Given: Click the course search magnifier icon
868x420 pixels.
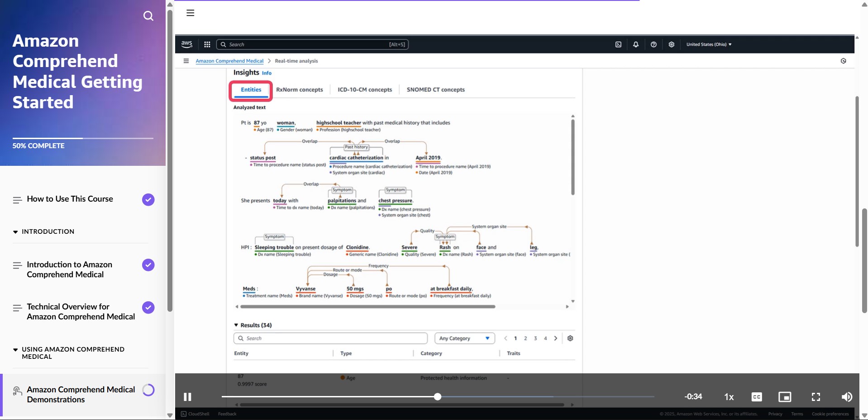Looking at the screenshot, I should pyautogui.click(x=148, y=16).
